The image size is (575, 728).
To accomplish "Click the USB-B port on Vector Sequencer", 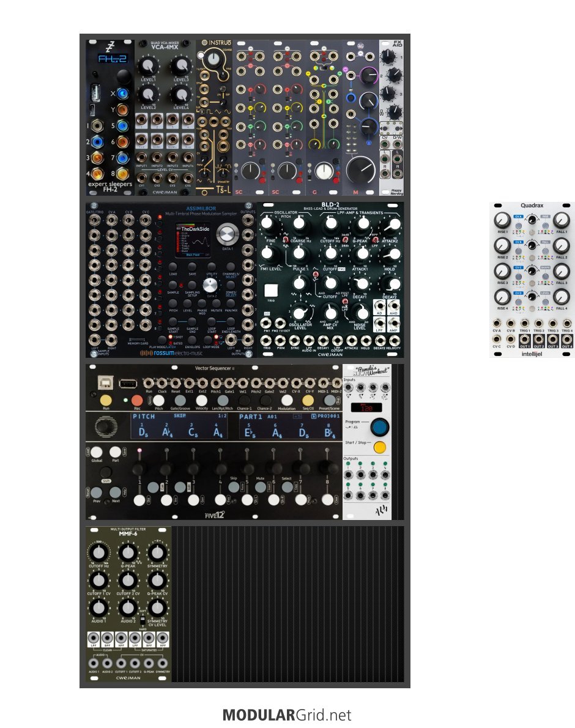I will [108, 384].
